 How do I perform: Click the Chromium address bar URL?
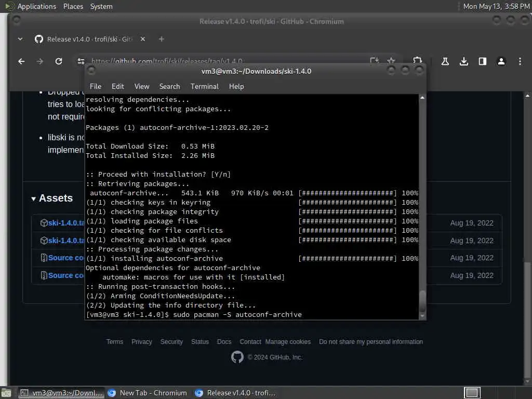tap(167, 61)
